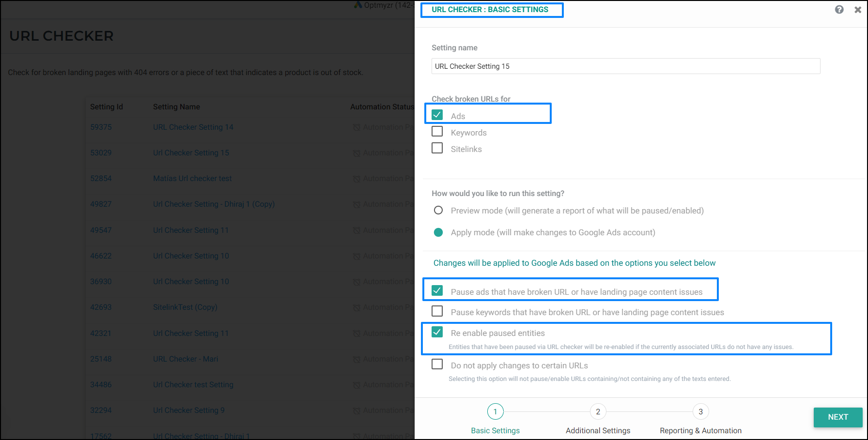Screen dimensions: 868x440
Task: Toggle Pause ads that have broken URL
Action: point(437,290)
